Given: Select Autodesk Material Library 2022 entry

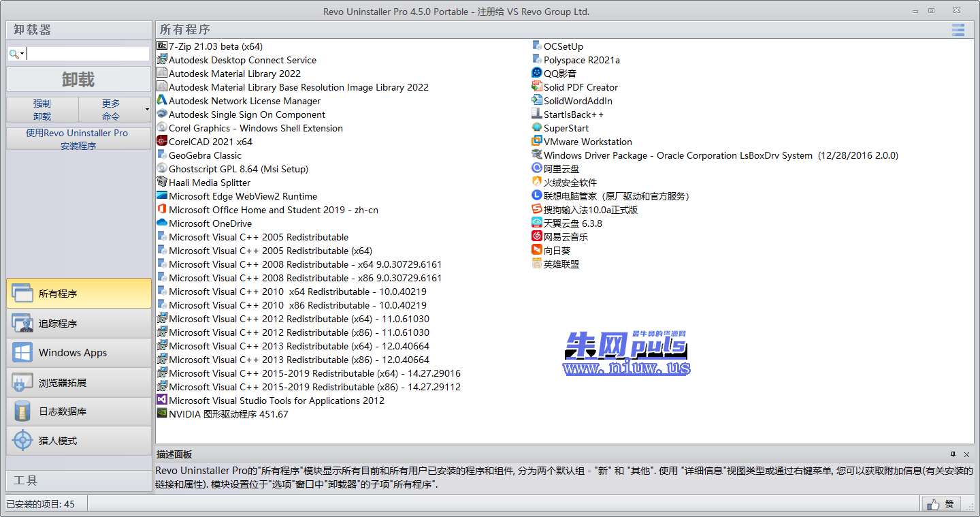Looking at the screenshot, I should tap(235, 74).
